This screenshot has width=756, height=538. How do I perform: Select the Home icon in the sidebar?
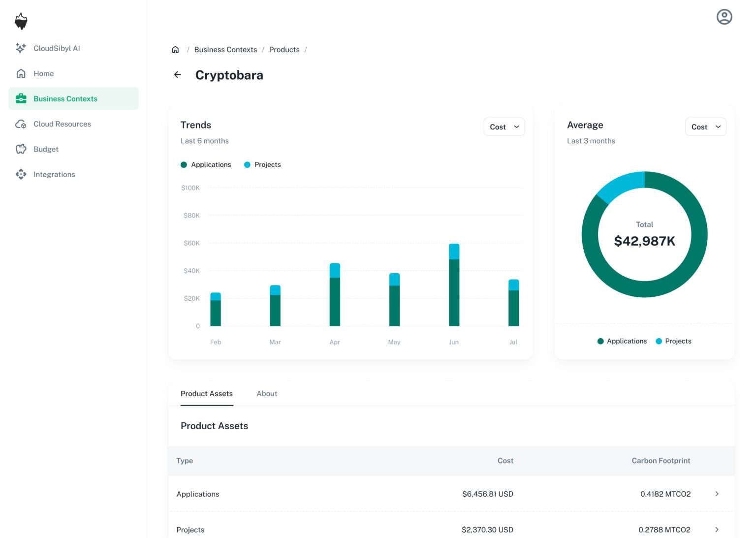(21, 73)
